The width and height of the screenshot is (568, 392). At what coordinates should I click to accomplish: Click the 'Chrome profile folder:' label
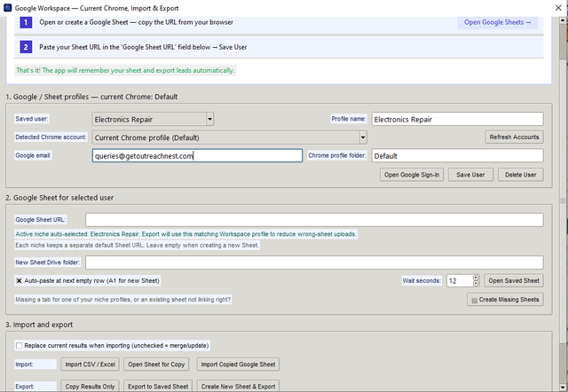point(337,155)
